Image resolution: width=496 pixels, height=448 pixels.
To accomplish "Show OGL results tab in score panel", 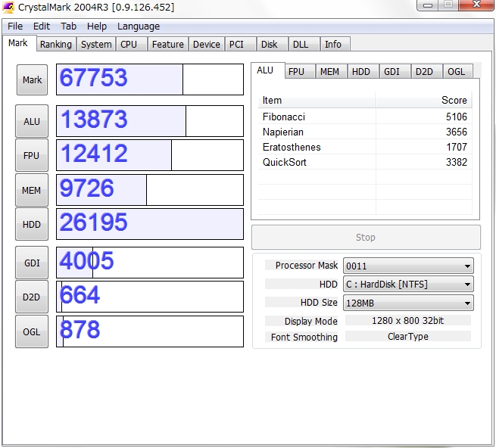I will click(x=457, y=72).
